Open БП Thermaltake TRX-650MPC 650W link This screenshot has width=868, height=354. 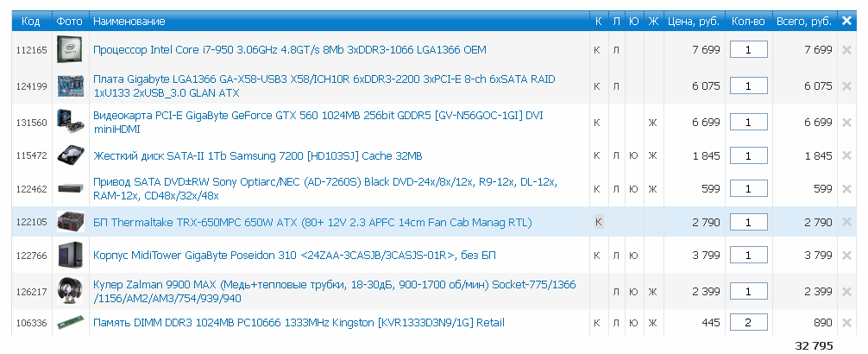click(x=312, y=223)
